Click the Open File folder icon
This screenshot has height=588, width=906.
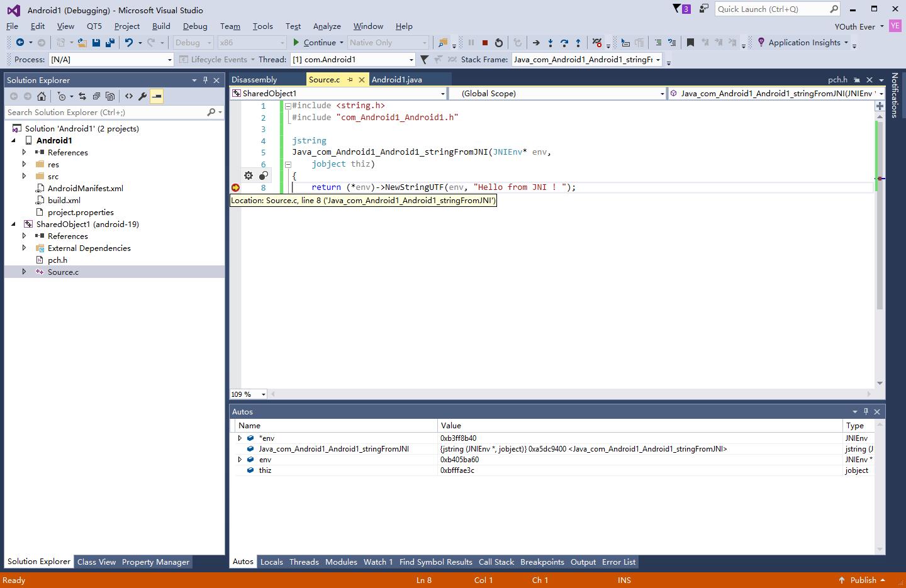(82, 43)
